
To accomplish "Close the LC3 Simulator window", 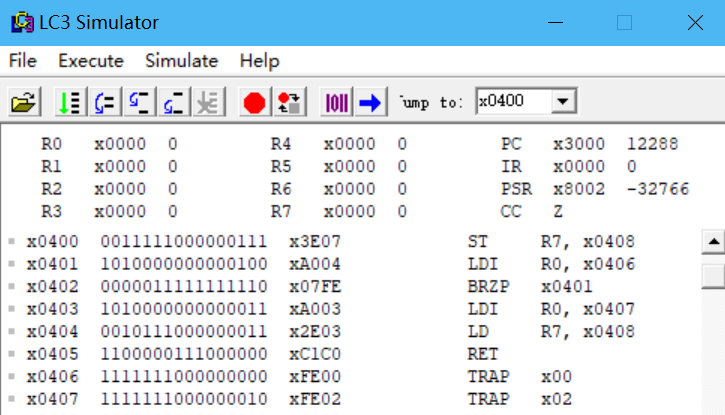I will pos(695,22).
